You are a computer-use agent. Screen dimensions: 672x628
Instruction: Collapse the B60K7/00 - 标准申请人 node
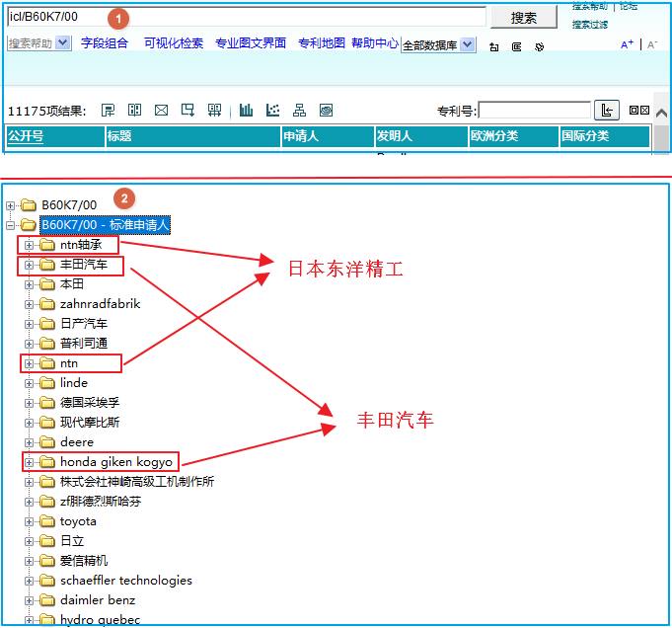(x=11, y=225)
